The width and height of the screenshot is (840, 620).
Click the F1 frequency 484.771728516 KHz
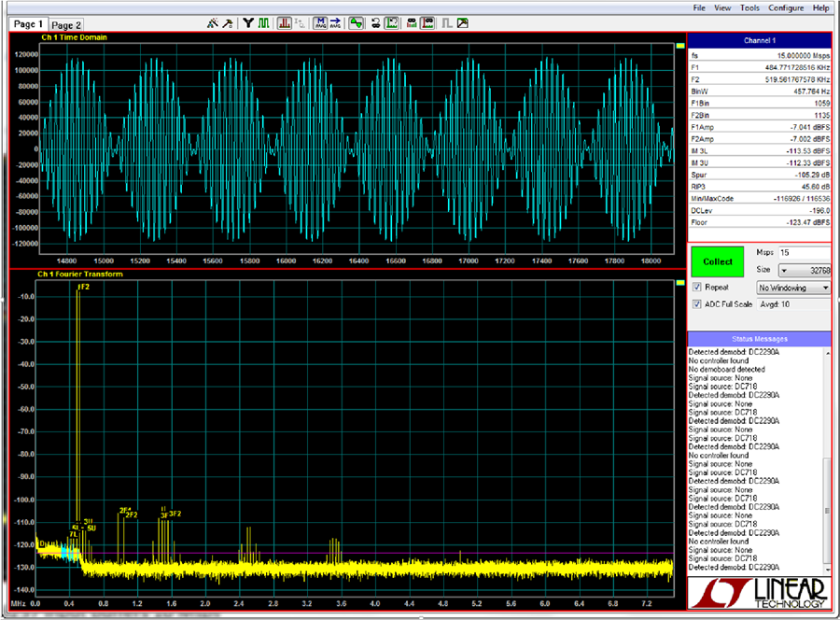coord(798,67)
